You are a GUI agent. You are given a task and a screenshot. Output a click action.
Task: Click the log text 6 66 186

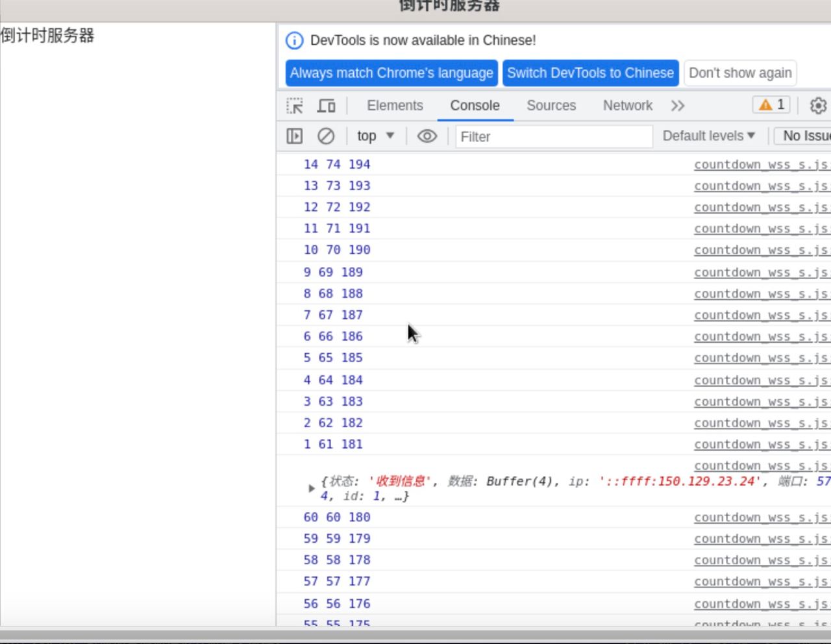333,336
